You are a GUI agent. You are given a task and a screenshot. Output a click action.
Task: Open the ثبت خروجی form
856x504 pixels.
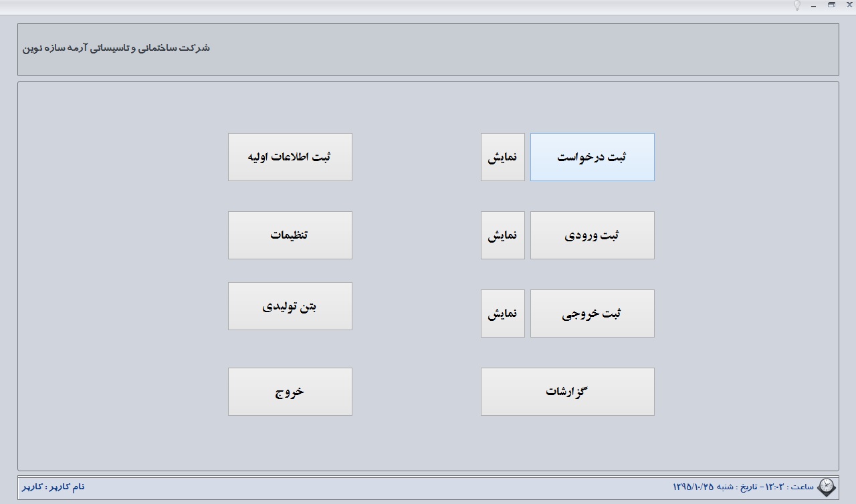point(593,313)
